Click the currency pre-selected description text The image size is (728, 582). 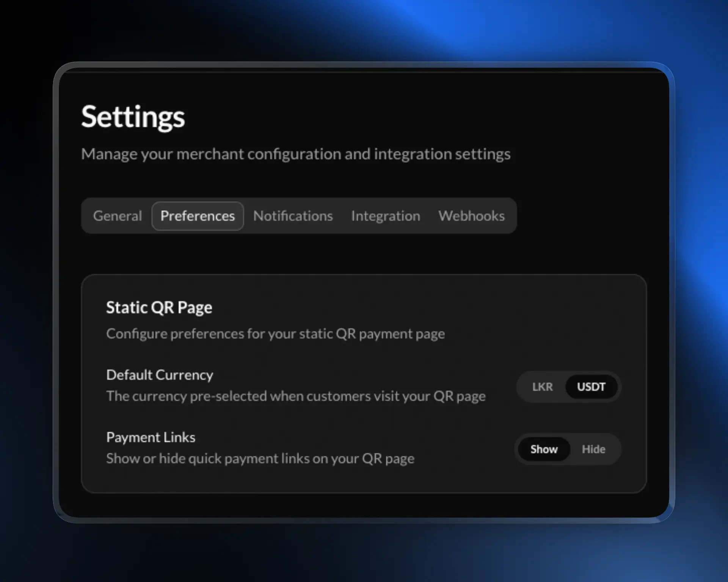click(296, 396)
